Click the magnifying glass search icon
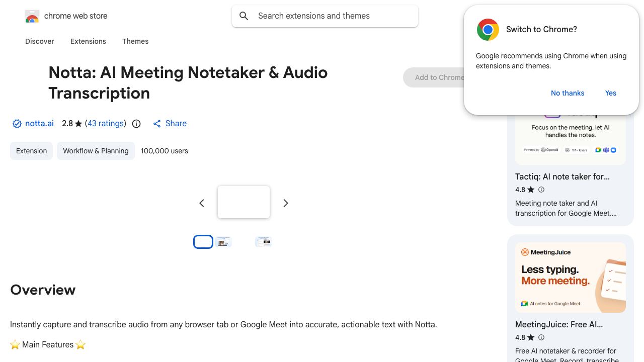This screenshot has width=644, height=362. (244, 16)
